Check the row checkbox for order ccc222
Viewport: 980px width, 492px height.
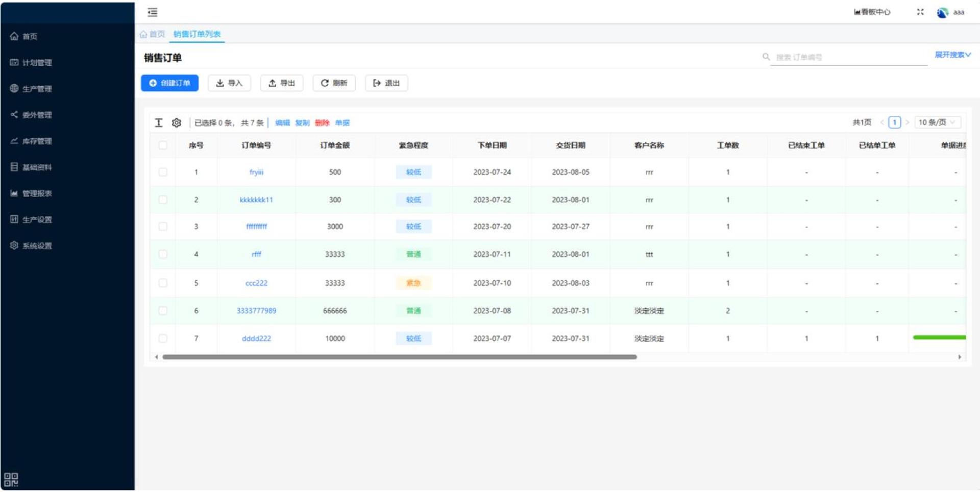pos(163,283)
